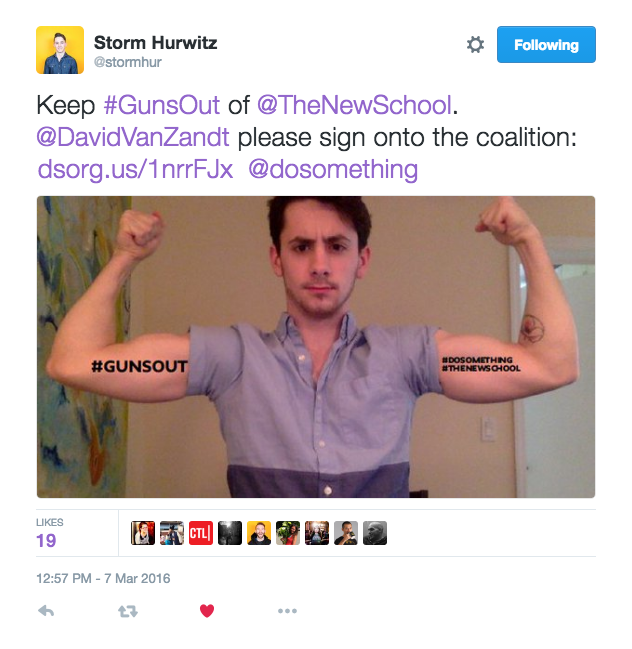This screenshot has height=649, width=632.
Task: Follow the #GunsOut hashtag link
Action: coord(162,105)
